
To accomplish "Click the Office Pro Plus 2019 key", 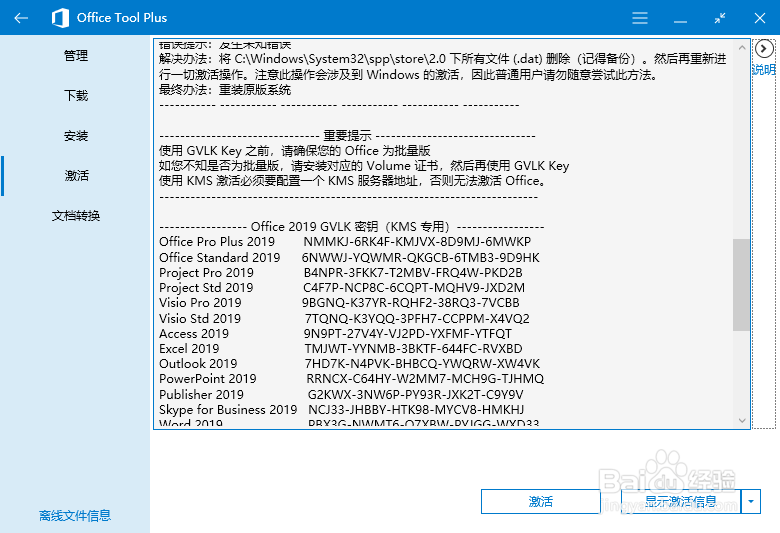I will [417, 242].
